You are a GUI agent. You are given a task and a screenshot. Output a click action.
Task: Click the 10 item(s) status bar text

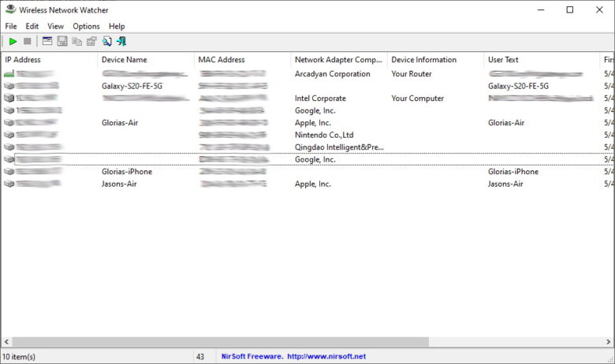(x=19, y=357)
